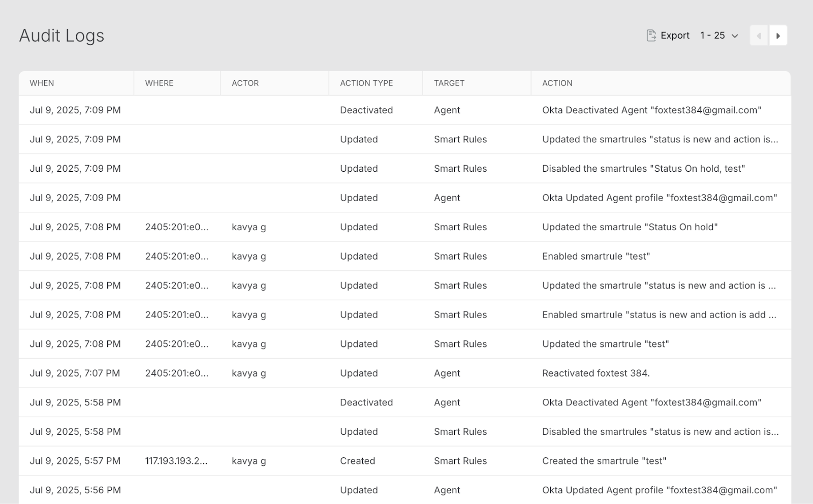Select the Disabled smartrules "Status On hold, test" row

[x=643, y=169]
